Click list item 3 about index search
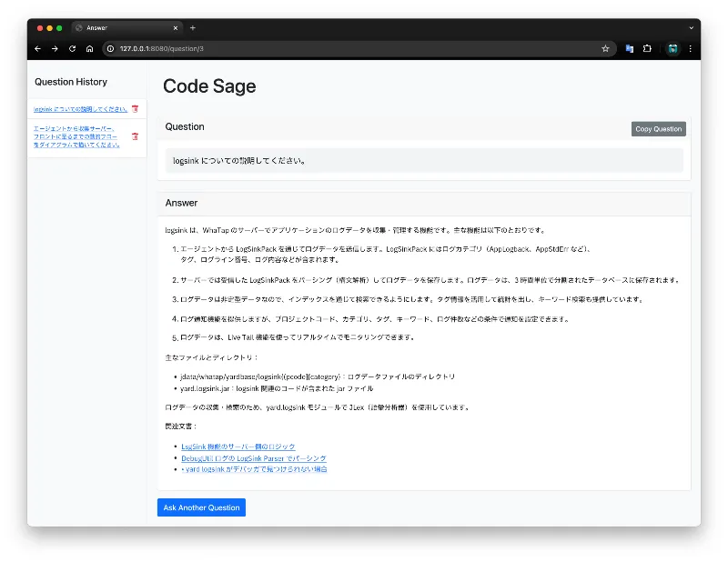Screen dimensions: 728x562 coord(409,299)
